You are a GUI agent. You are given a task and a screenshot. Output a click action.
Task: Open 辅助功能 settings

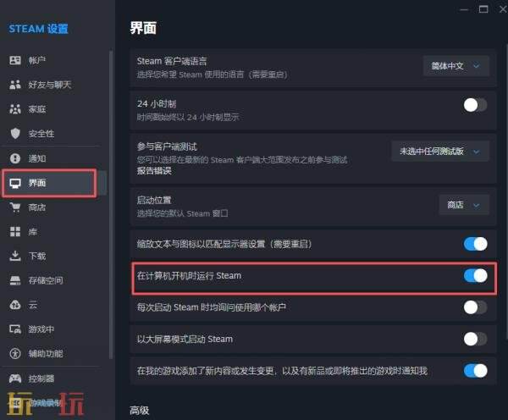coord(54,354)
